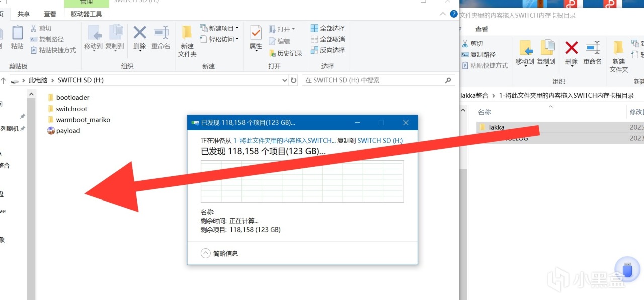
Task: Click New folder (新建文件夹) in lakka整合 window
Action: click(619, 56)
